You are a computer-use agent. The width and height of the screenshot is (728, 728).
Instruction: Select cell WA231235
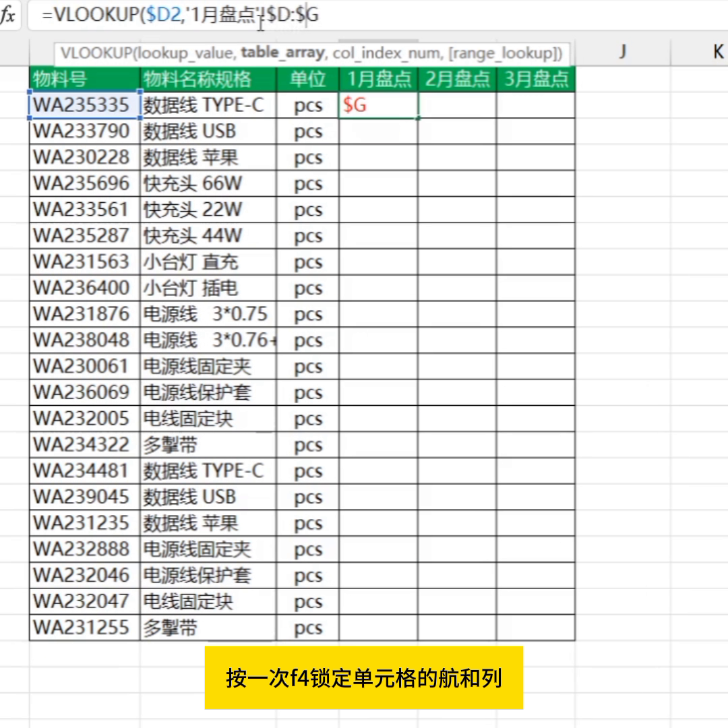pyautogui.click(x=84, y=523)
